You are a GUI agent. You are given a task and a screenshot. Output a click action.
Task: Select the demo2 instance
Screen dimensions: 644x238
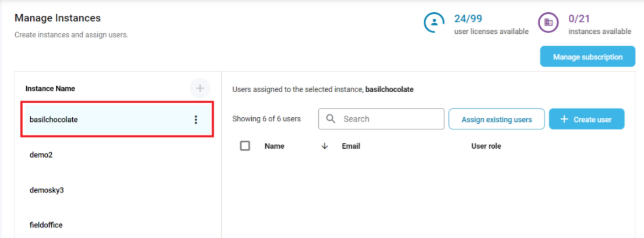tap(41, 155)
